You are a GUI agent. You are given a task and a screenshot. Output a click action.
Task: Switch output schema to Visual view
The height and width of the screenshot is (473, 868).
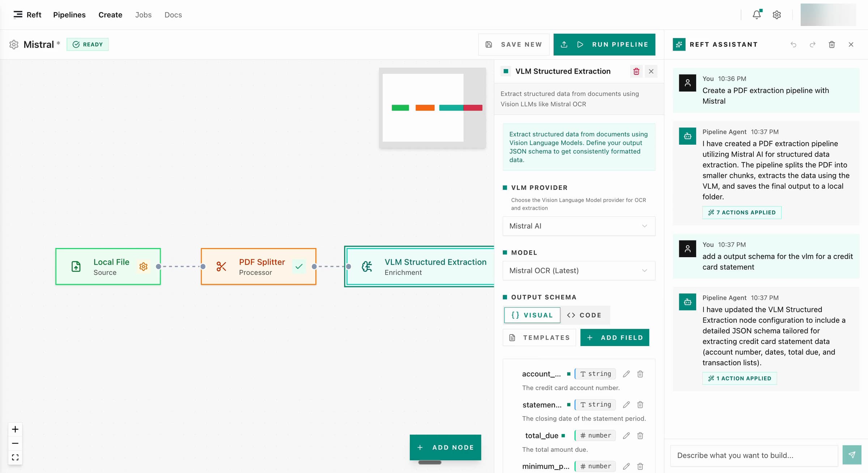point(532,315)
